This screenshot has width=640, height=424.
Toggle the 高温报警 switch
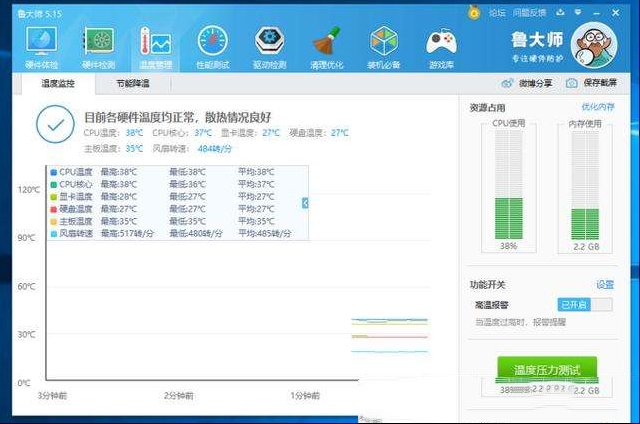coord(585,304)
